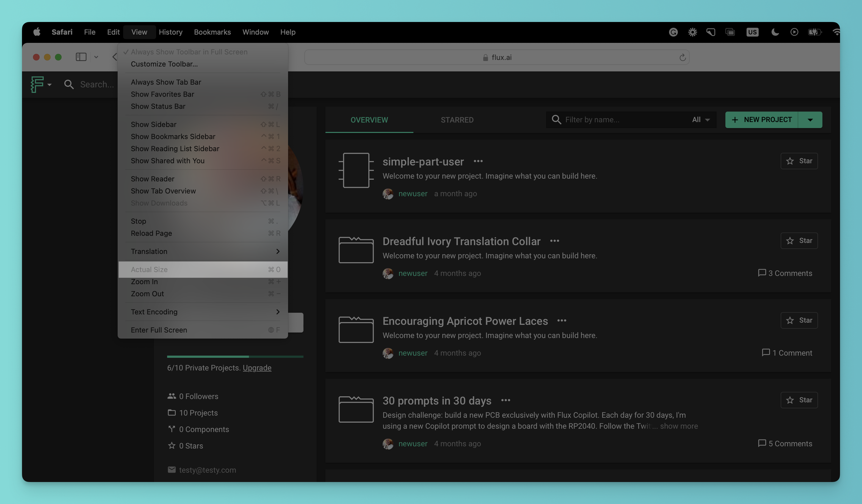Click the filter magnifier icon

pyautogui.click(x=556, y=119)
